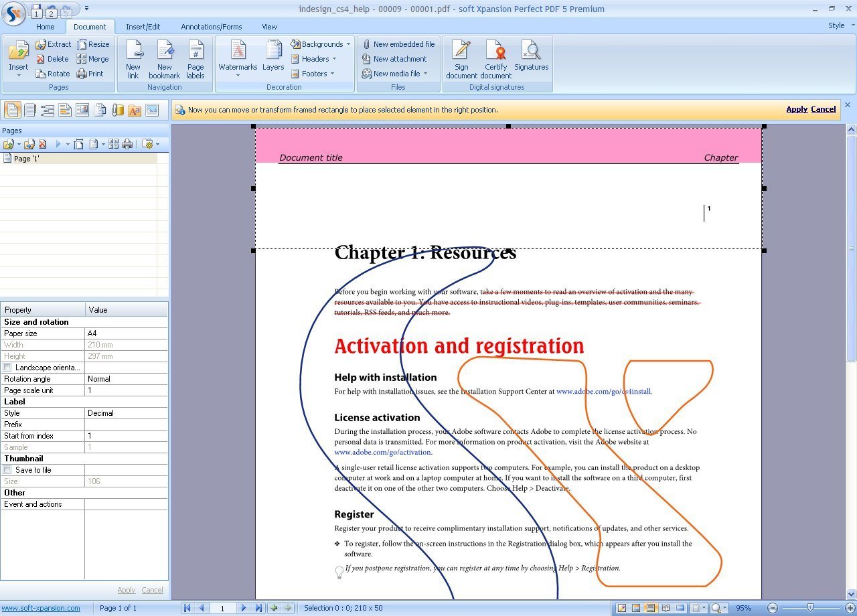The image size is (857, 616).
Task: Open the print icon in Pages panel toolbar
Action: tap(127, 144)
